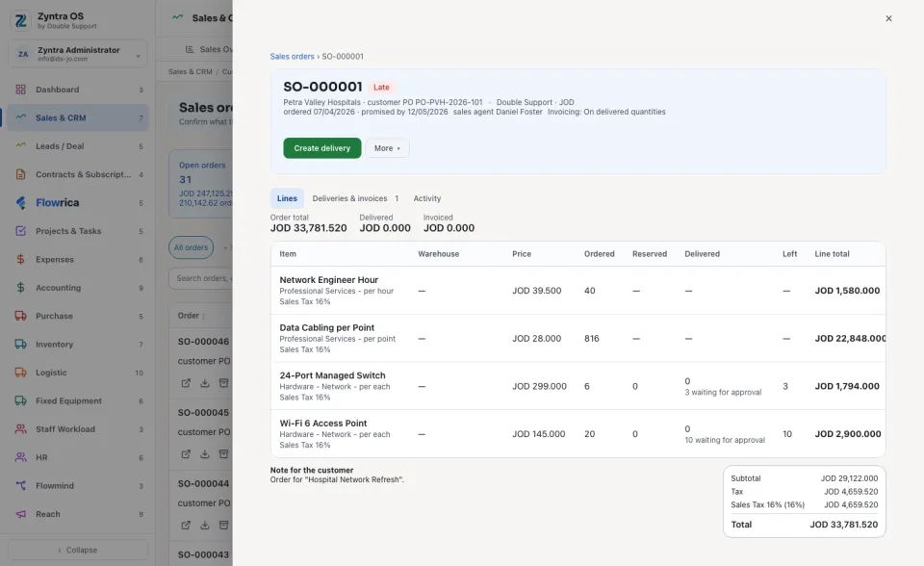Switch to Deliveries & invoices tab

[355, 198]
